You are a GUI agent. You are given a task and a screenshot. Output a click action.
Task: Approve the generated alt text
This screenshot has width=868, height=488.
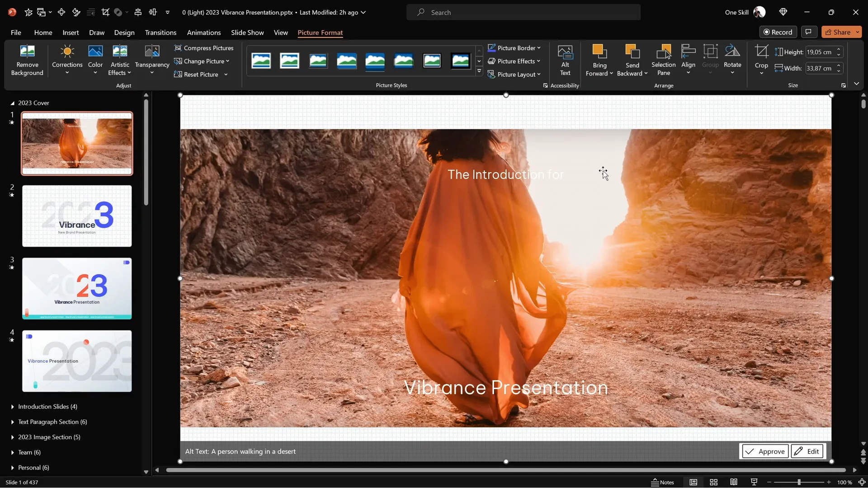click(x=764, y=451)
